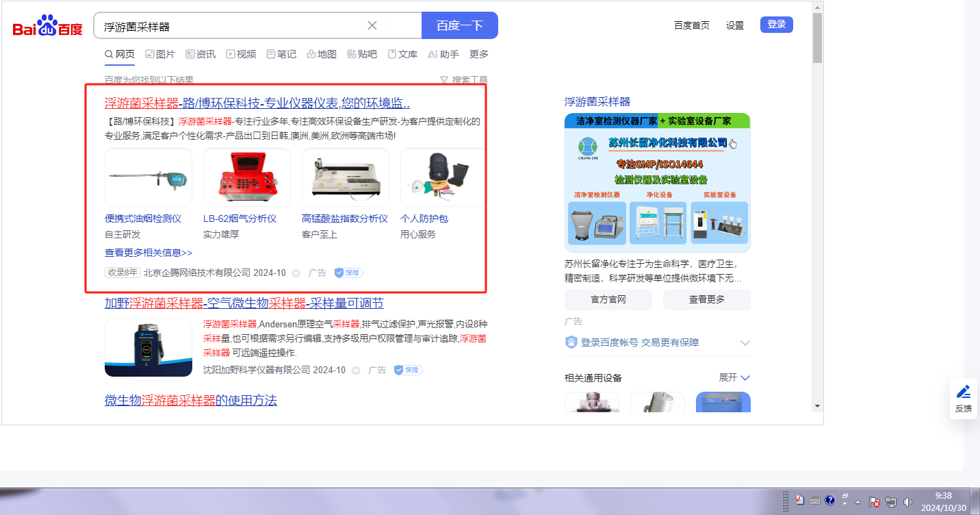Open the 笔记 tab
Image resolution: width=980 pixels, height=515 pixels.
click(x=281, y=54)
